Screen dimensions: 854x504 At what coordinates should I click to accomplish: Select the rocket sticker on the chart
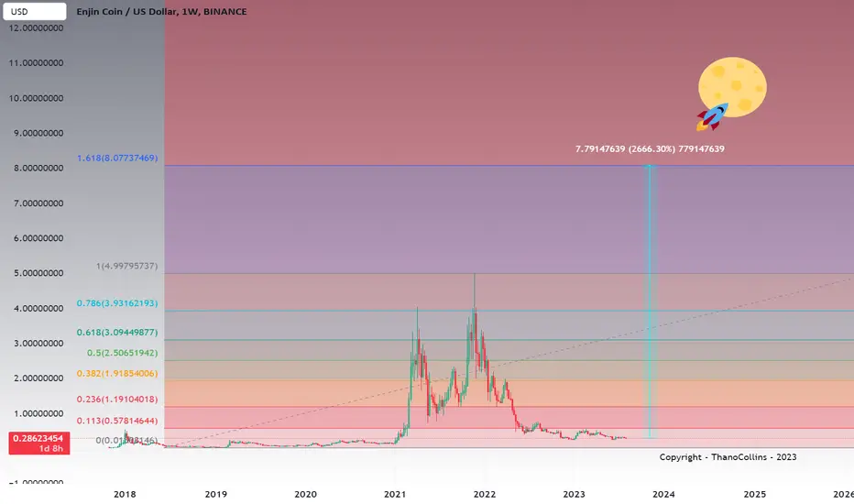[712, 117]
